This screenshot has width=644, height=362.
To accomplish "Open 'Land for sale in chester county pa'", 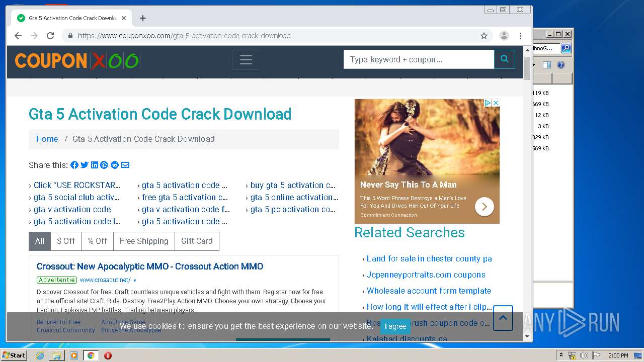I will coord(429,258).
